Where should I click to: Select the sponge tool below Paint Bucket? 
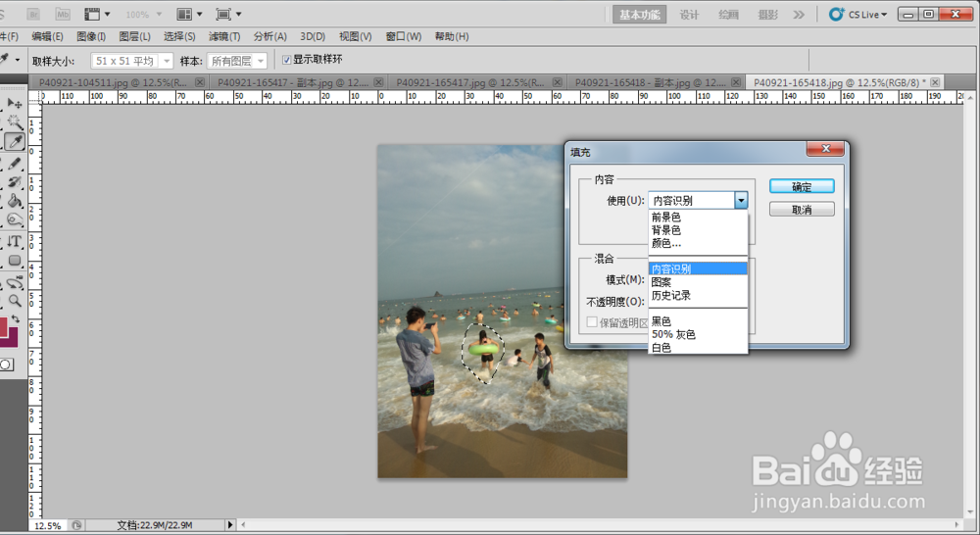coord(15,219)
